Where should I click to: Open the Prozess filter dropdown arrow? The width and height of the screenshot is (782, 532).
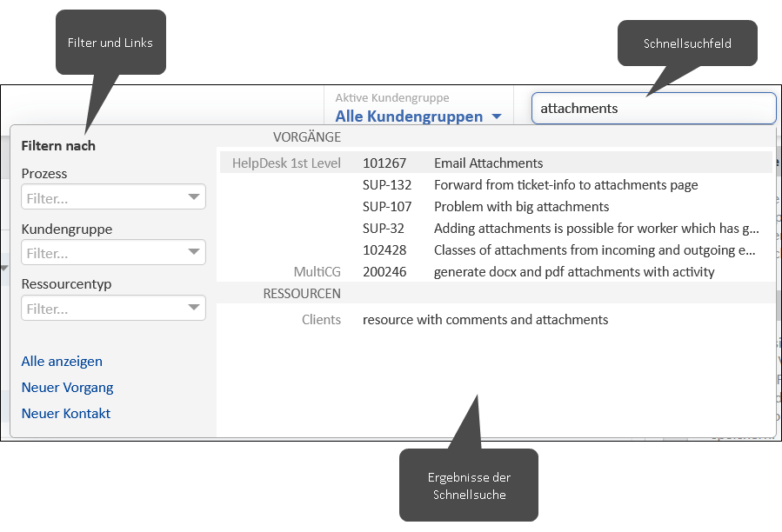pos(194,197)
